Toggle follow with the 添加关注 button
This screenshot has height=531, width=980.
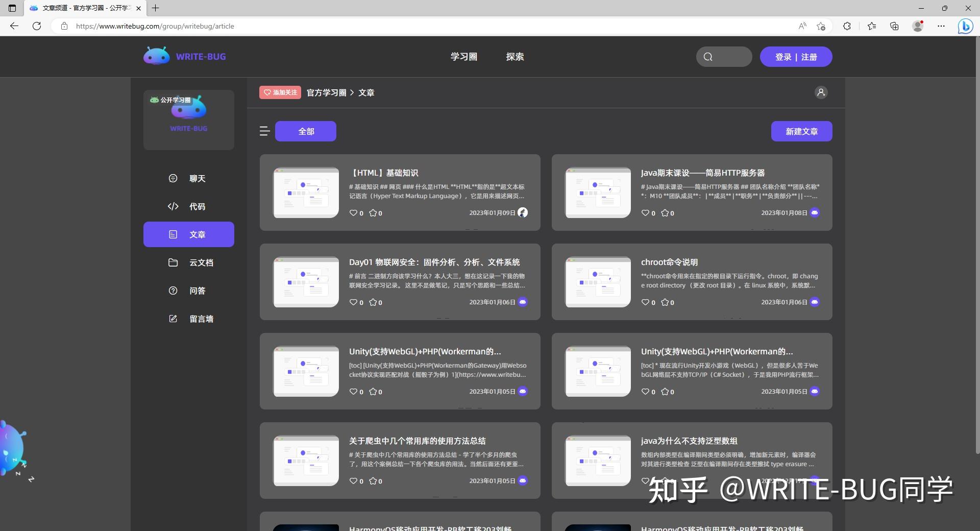point(280,92)
